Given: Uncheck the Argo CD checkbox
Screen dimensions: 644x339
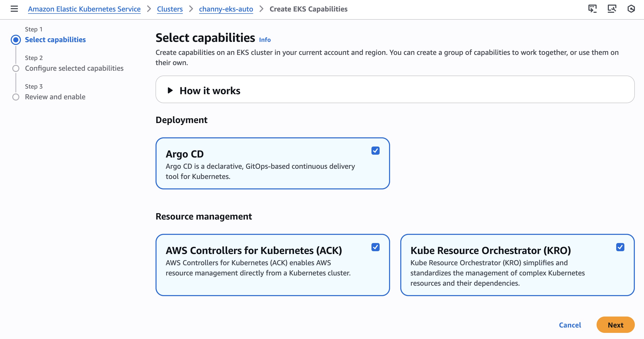Looking at the screenshot, I should [x=375, y=151].
